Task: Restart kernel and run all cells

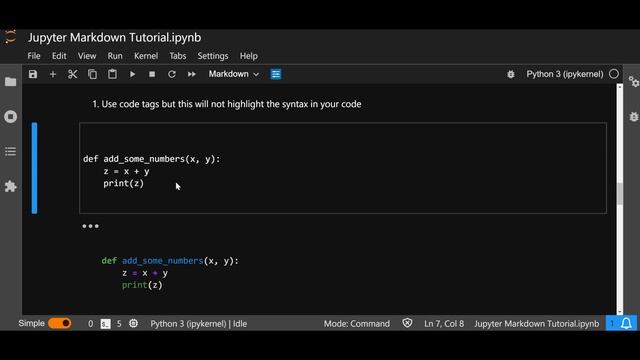Action: click(191, 74)
